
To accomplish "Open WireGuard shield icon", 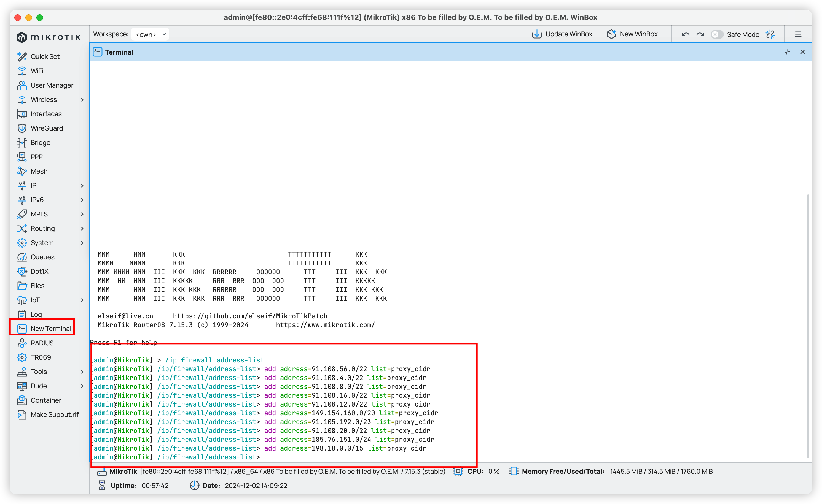I will [22, 128].
